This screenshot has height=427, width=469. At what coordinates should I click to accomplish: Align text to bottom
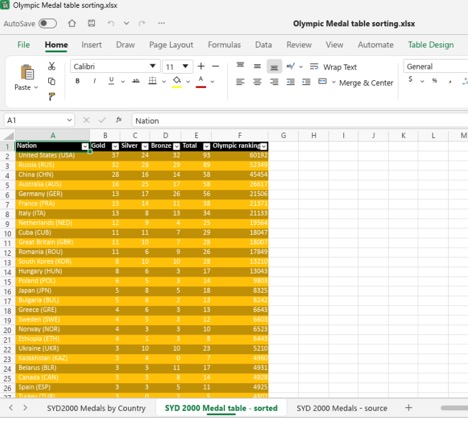pyautogui.click(x=274, y=67)
